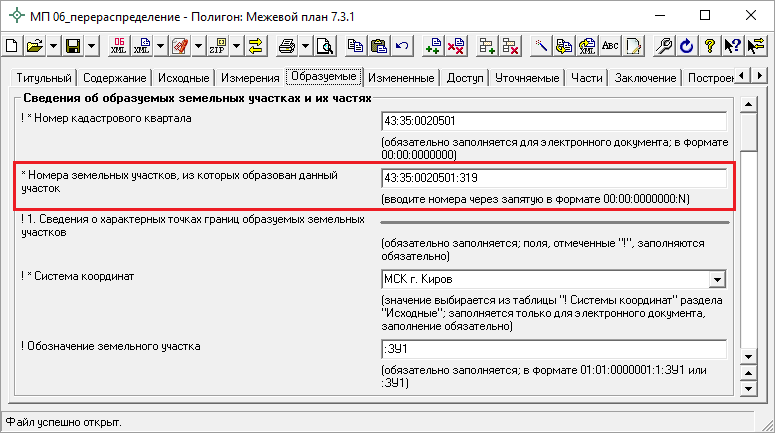
Task: Click the red stamp document signing icon
Action: pos(180,46)
